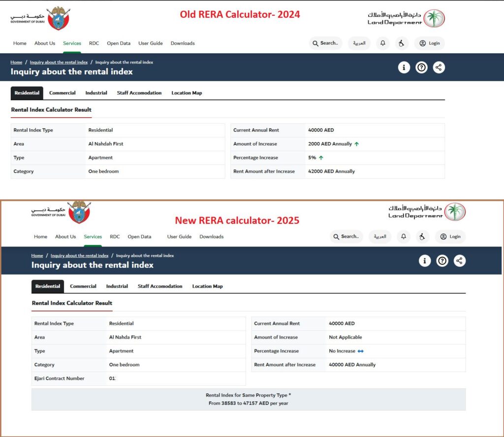This screenshot has height=437, width=504.
Task: Click Search box in the 2024 calculator
Action: point(326,43)
